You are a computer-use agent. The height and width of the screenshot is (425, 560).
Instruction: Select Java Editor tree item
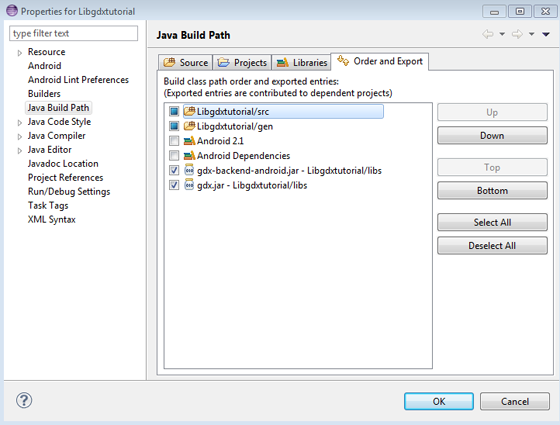[50, 150]
